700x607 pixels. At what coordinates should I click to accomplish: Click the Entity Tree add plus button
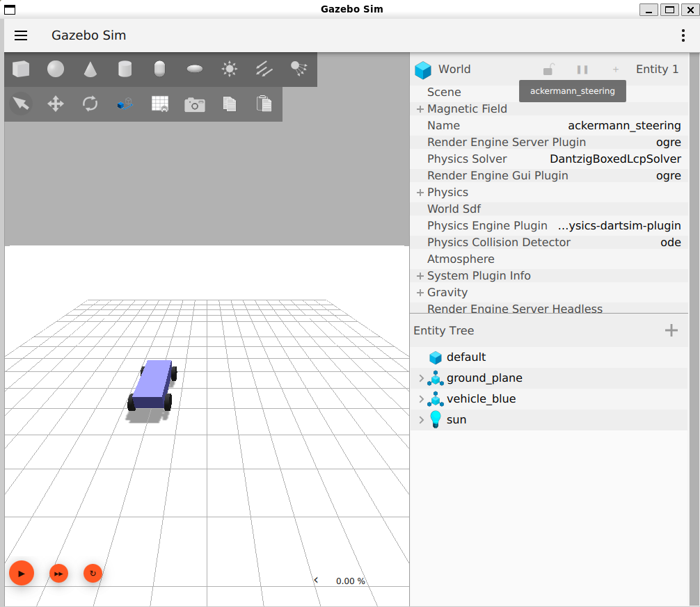[671, 330]
